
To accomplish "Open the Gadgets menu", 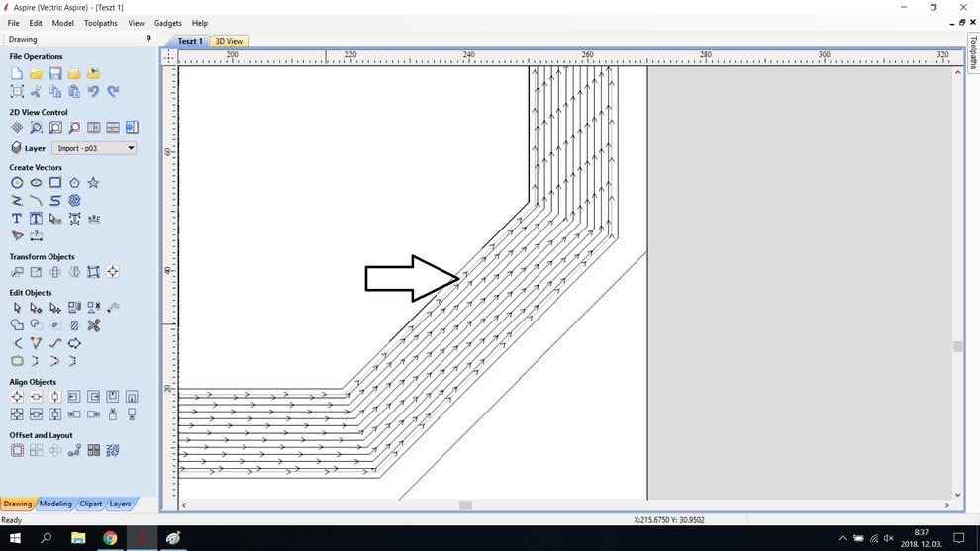I will [x=167, y=23].
